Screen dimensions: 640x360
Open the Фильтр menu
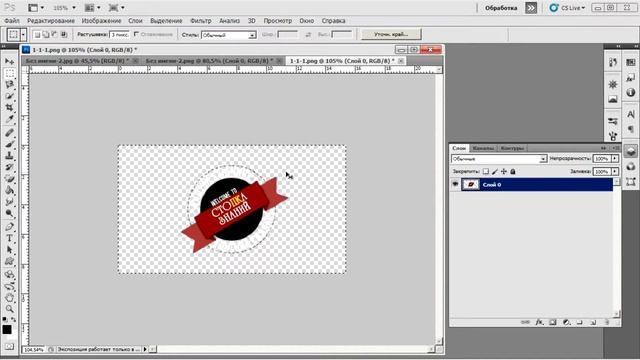coord(200,20)
